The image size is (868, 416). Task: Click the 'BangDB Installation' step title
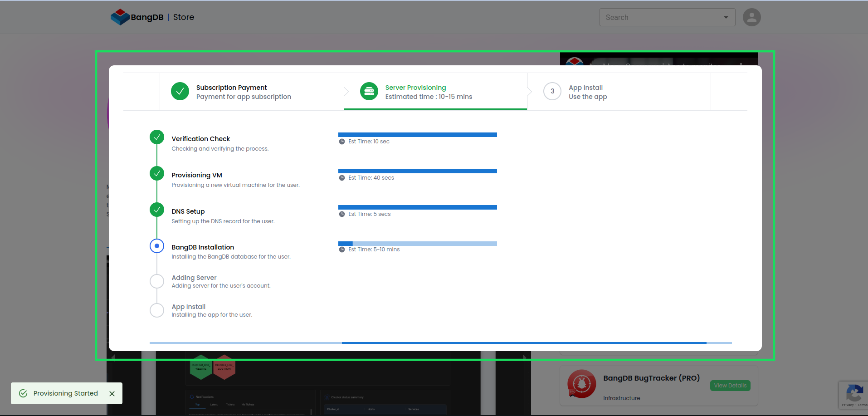tap(203, 247)
